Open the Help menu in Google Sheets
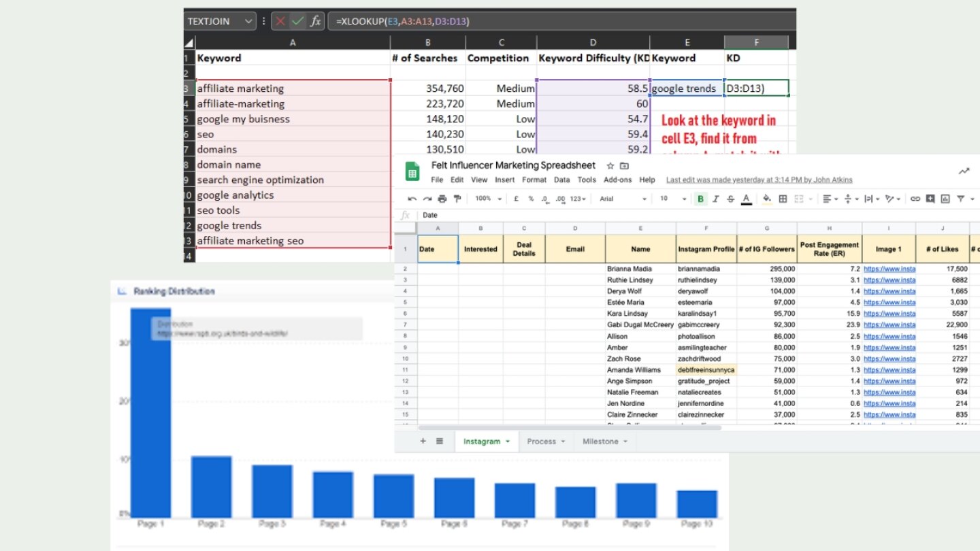 pyautogui.click(x=647, y=180)
